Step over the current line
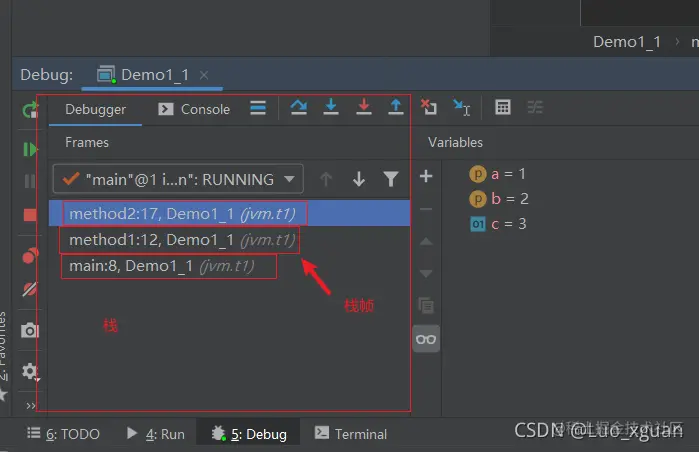Image resolution: width=699 pixels, height=452 pixels. [x=298, y=107]
